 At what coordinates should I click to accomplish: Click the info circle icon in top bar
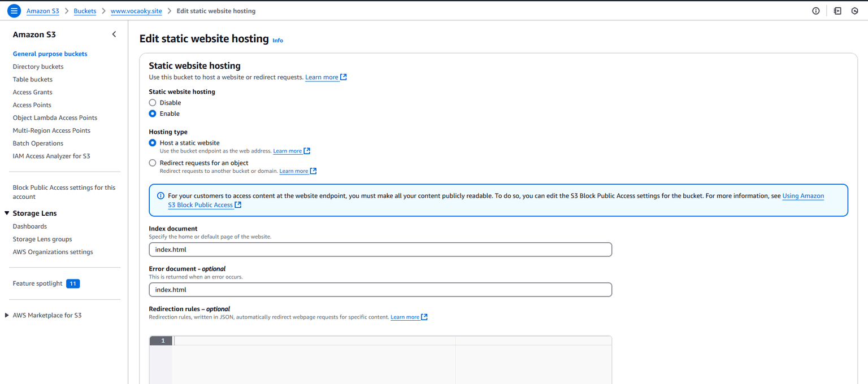click(x=815, y=11)
